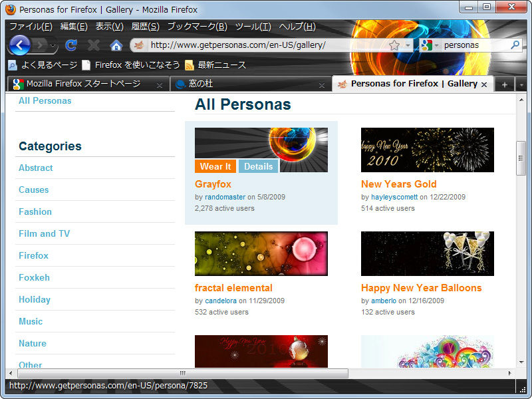The width and height of the screenshot is (532, 399).
Task: Open the ファイル(F) menu
Action: click(31, 27)
